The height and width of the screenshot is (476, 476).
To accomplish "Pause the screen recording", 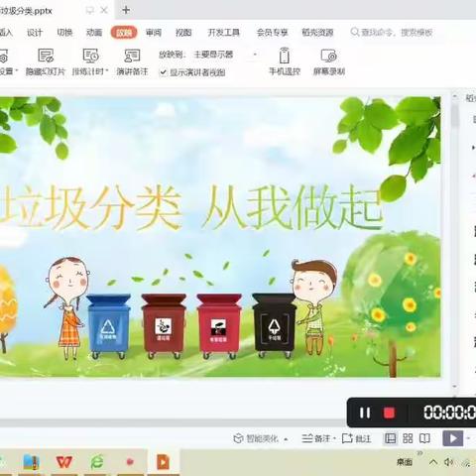I will (x=365, y=413).
